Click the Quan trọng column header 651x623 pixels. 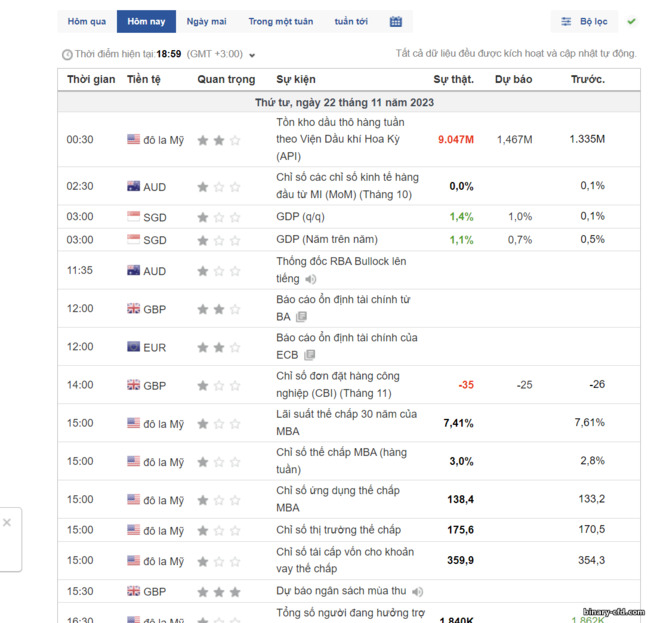pos(226,79)
